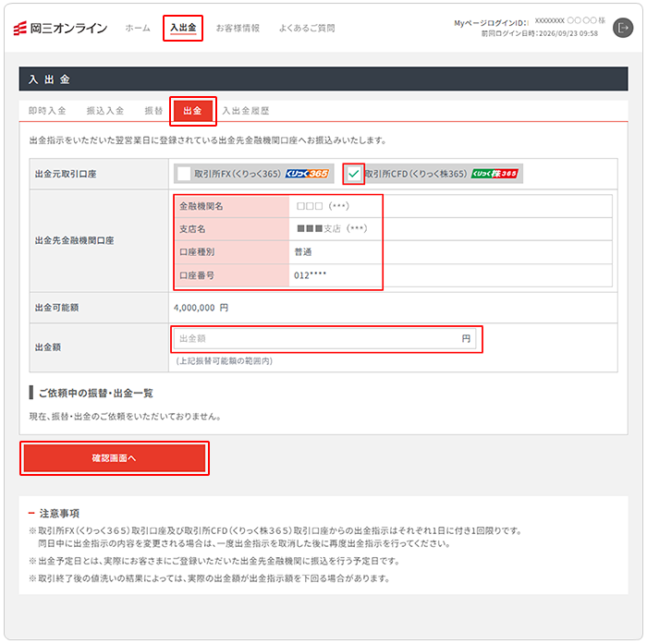Switch to the 入出金履歴 tab
Viewport: 647px width, 644px height.
(246, 111)
